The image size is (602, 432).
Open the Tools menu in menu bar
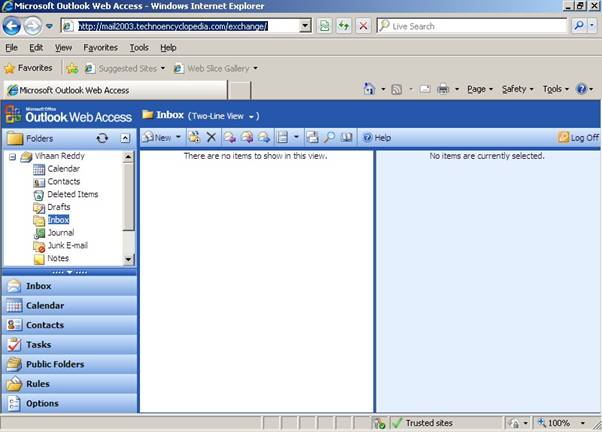(139, 48)
